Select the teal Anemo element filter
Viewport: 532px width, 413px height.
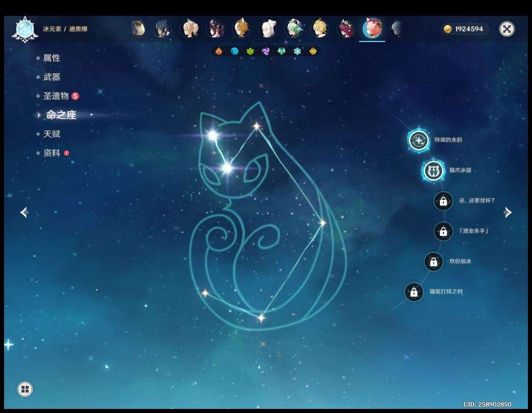pyautogui.click(x=282, y=51)
